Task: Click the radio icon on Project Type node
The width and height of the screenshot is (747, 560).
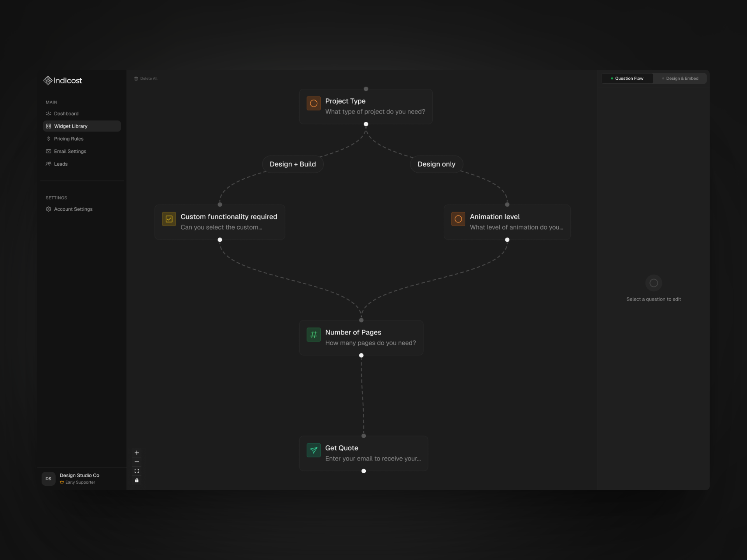Action: (x=313, y=103)
